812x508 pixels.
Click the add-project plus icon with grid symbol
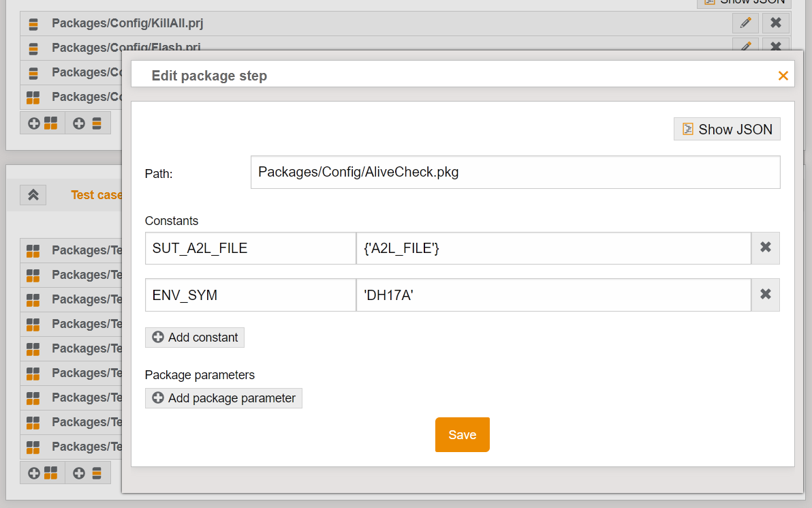pyautogui.click(x=42, y=123)
